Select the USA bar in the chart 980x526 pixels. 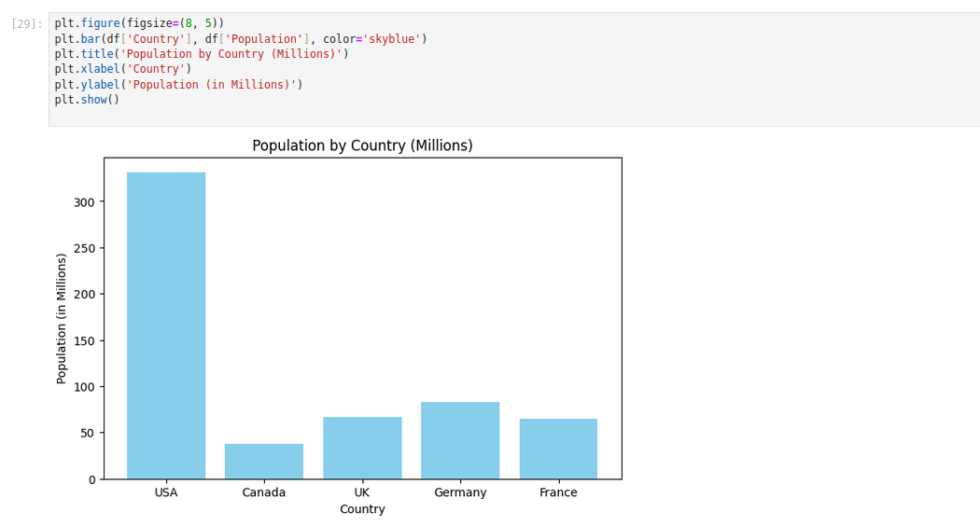click(x=166, y=325)
